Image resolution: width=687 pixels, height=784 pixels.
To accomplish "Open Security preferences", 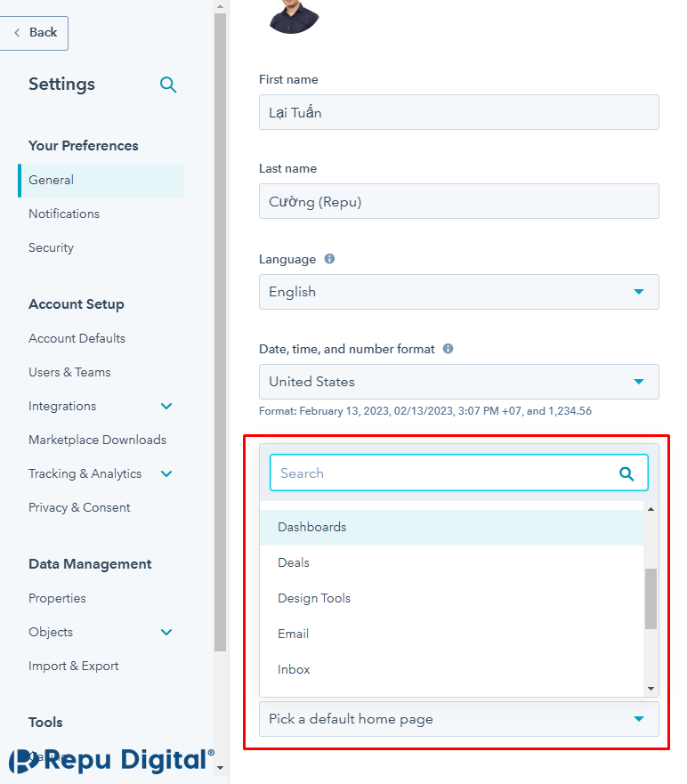I will pyautogui.click(x=51, y=247).
